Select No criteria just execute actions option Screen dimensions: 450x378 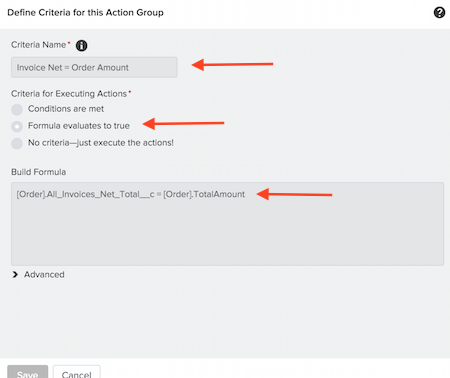tap(17, 143)
